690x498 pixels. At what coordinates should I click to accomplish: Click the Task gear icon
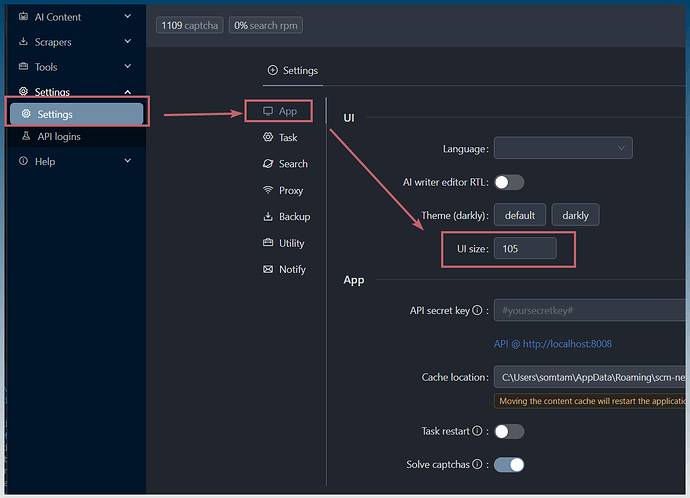coord(268,137)
